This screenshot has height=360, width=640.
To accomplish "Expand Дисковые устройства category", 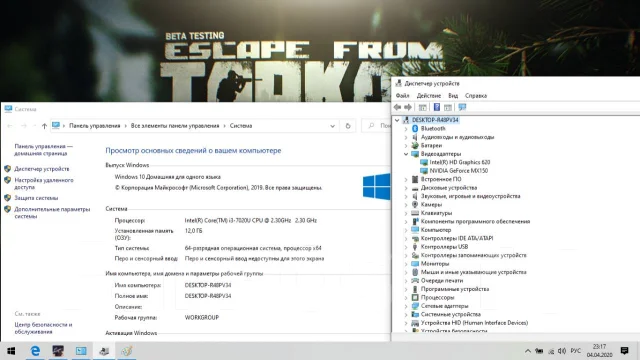I will click(406, 188).
